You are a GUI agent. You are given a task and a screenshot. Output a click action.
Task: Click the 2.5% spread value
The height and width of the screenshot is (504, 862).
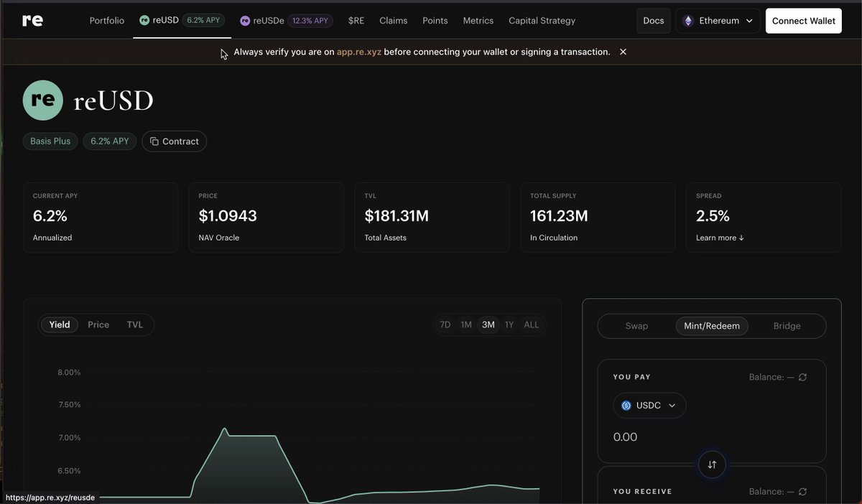[x=713, y=215]
